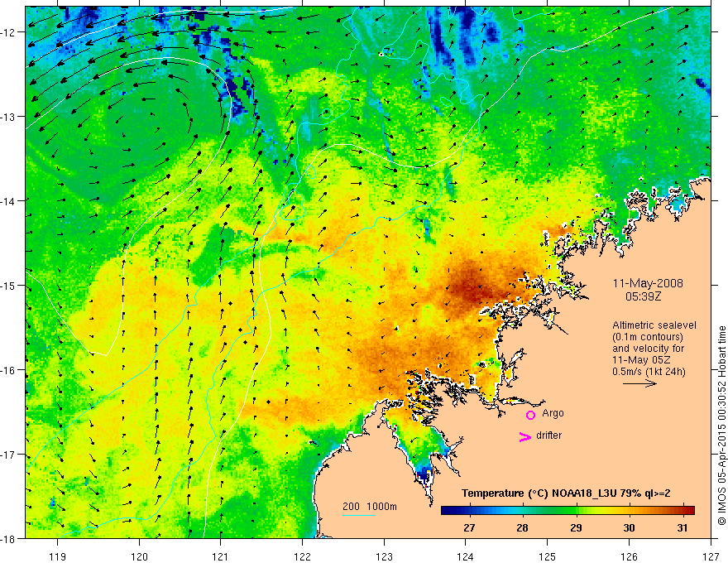
Task: Click the latitude axis label -17
Action: click(8, 454)
